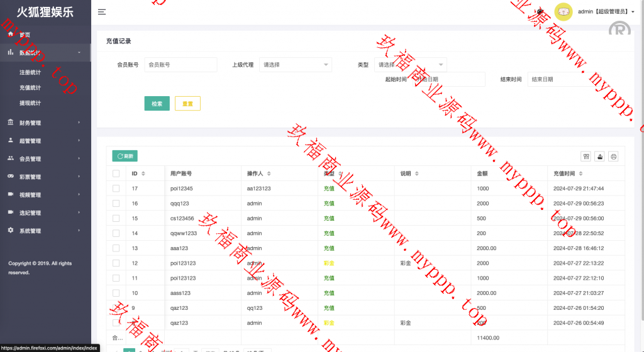Check the checkbox for row ID 17

(116, 188)
